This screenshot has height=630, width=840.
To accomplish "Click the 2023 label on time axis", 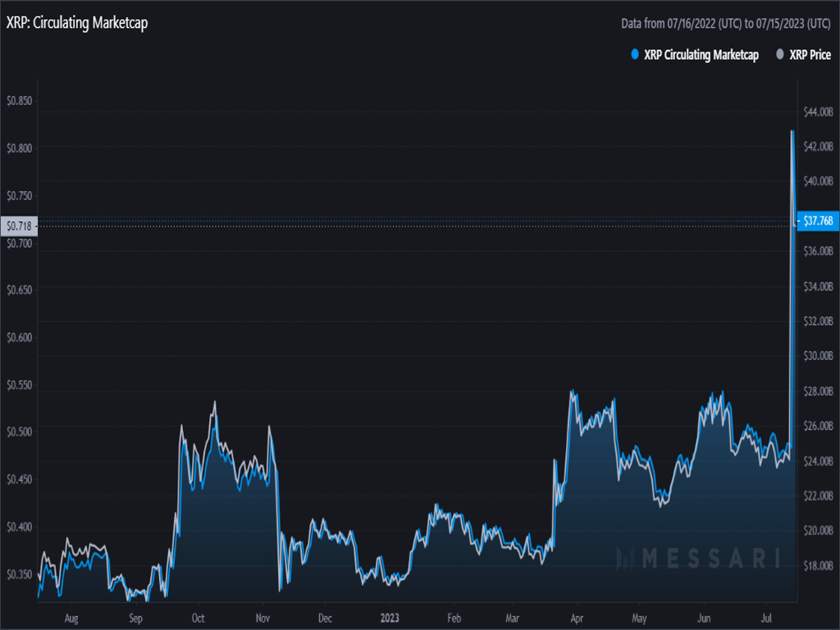I will point(390,618).
